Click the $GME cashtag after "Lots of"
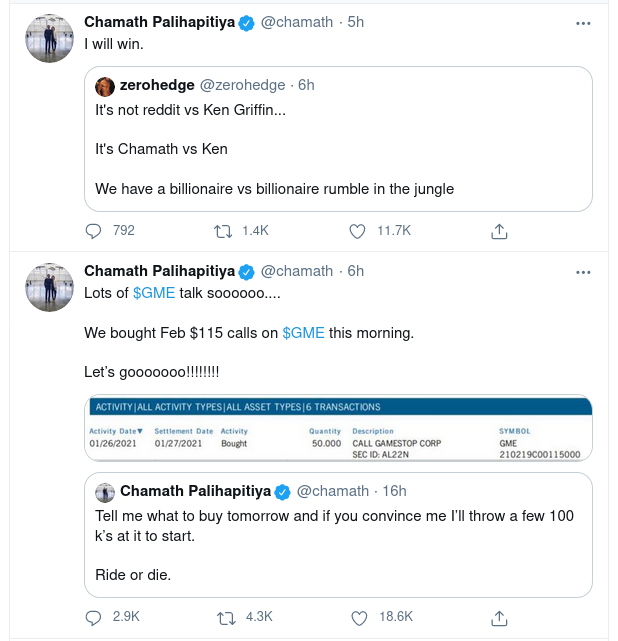 (154, 293)
